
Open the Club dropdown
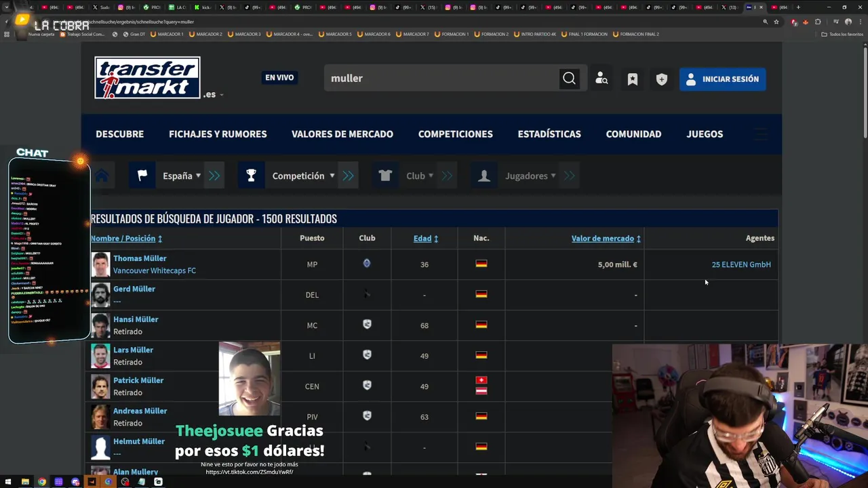click(x=420, y=176)
